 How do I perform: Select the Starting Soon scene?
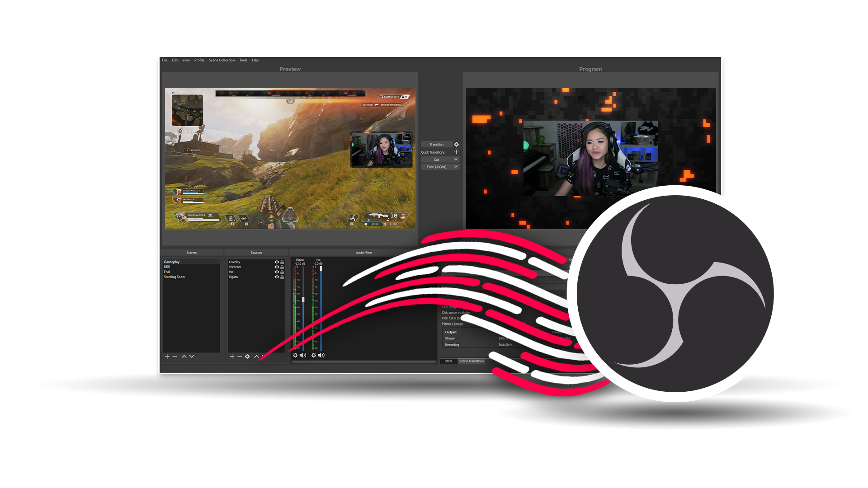tap(191, 277)
